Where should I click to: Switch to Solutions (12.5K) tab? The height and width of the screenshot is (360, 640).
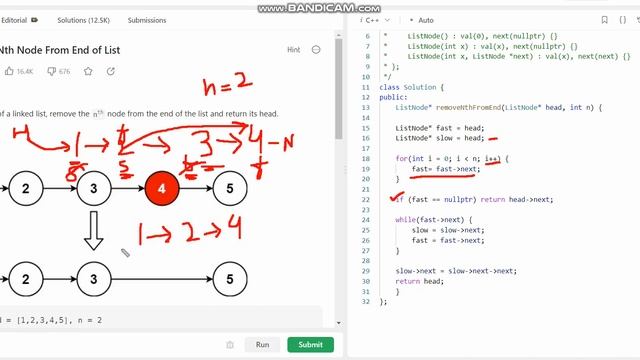(x=83, y=20)
